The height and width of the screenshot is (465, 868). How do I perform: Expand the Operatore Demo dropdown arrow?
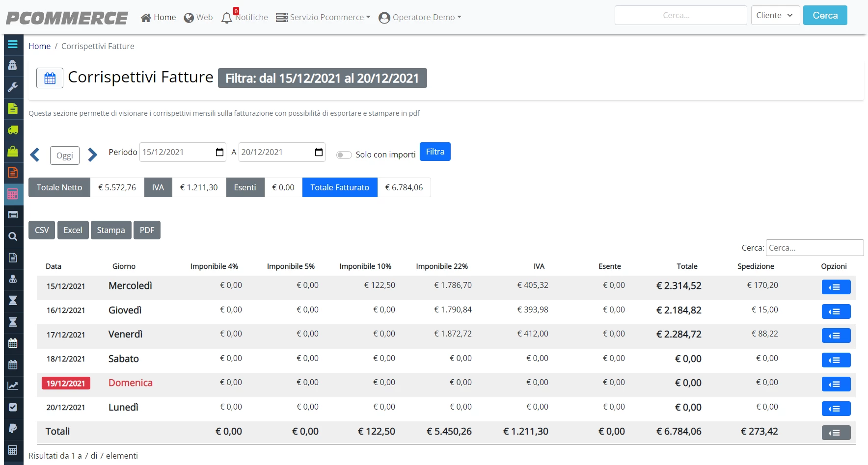point(460,17)
